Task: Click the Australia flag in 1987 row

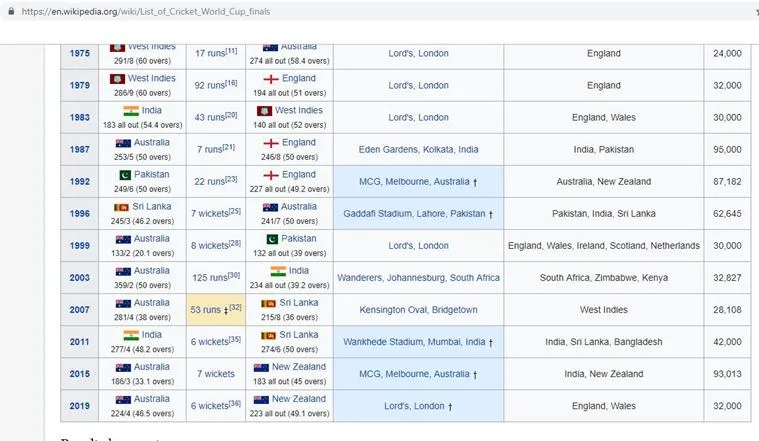Action: 123,143
